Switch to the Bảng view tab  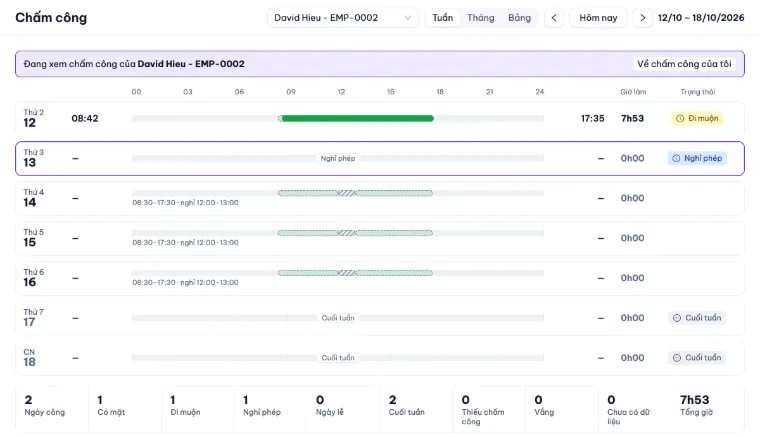519,18
